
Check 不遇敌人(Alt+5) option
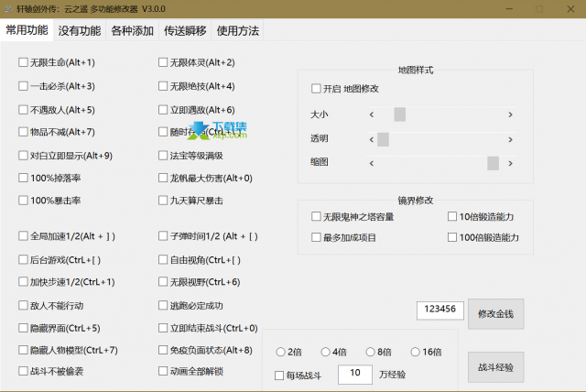point(23,110)
